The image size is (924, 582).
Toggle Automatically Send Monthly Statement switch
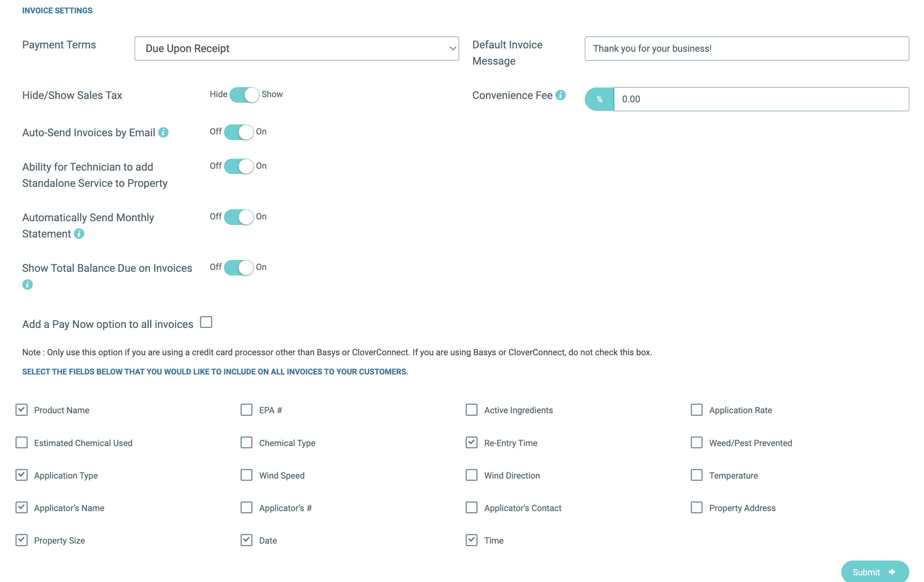pos(239,217)
